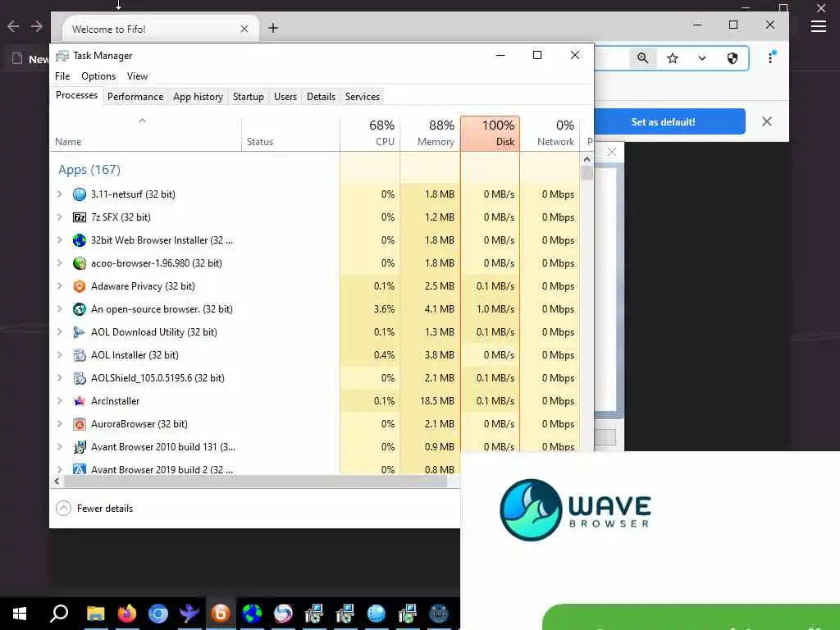Close the 'Welcome to Fifo!' tab

(244, 29)
